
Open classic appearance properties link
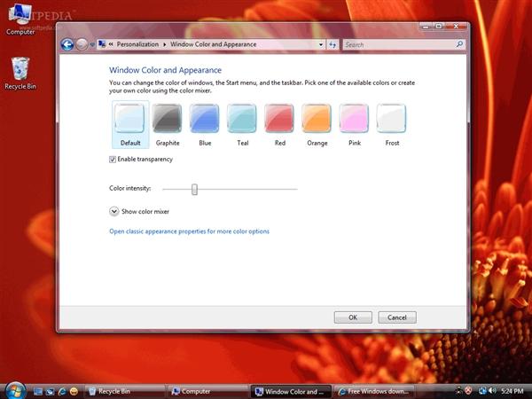[189, 231]
